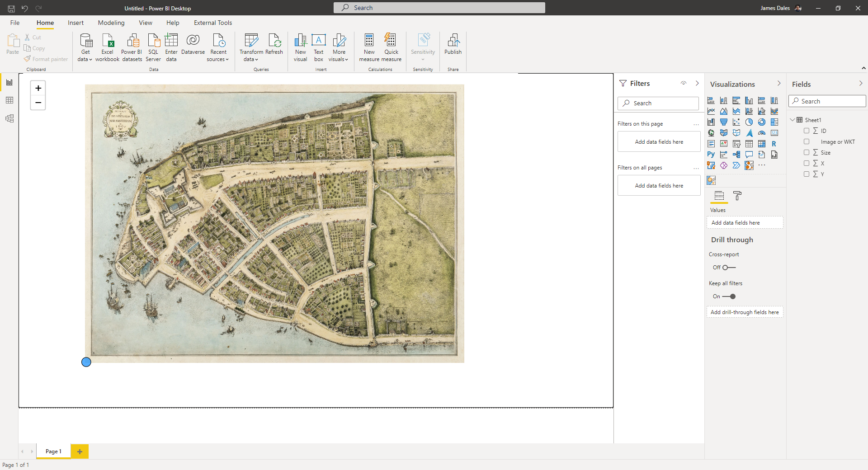The height and width of the screenshot is (470, 868).
Task: Select the Decomposition tree visual
Action: point(736,155)
